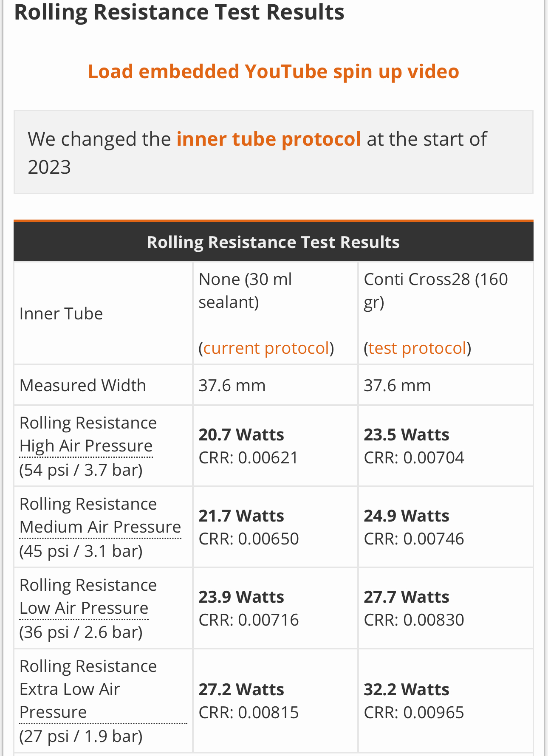Click the High Air Pressure underlined term
Image resolution: width=548 pixels, height=756 pixels.
(86, 446)
